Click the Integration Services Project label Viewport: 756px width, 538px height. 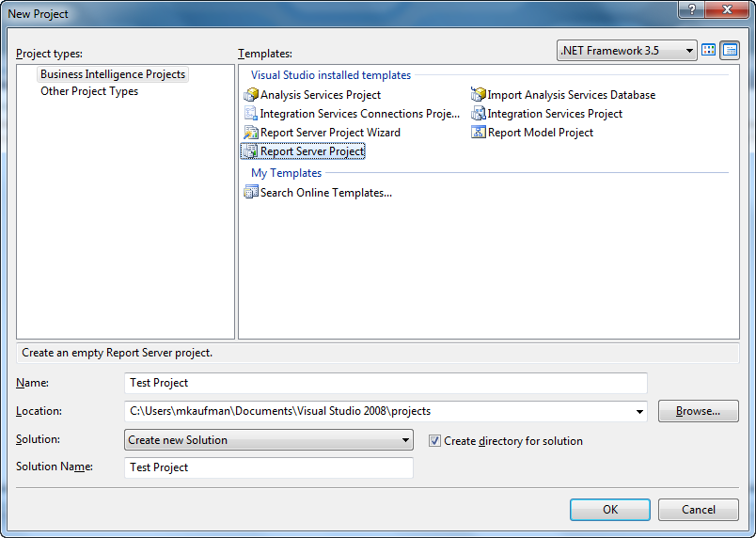point(555,114)
